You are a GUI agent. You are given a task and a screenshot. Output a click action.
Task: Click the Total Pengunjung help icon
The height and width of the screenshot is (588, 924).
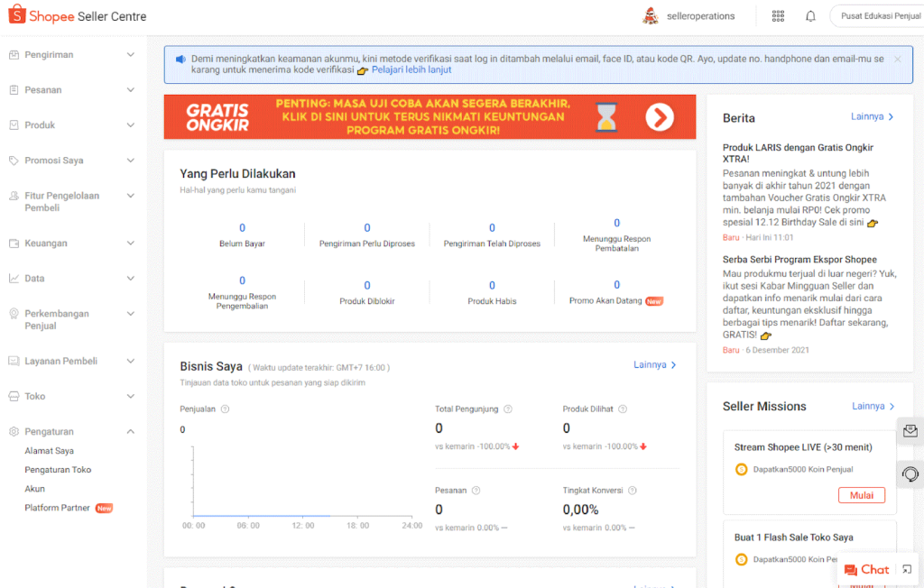[x=508, y=409]
